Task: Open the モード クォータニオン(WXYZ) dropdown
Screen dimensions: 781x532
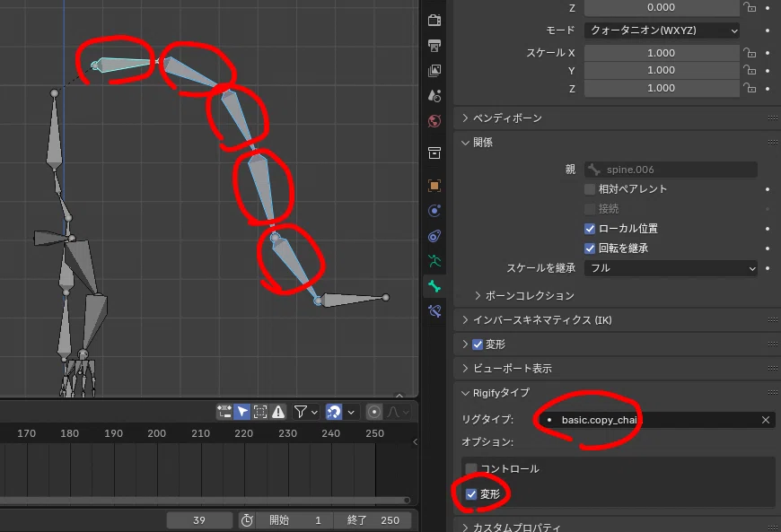Action: (662, 31)
